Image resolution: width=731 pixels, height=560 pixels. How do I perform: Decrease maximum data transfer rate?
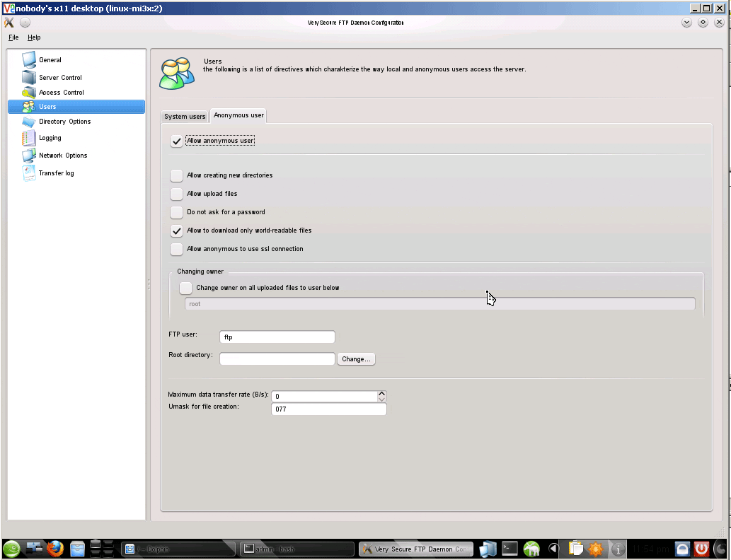click(382, 399)
